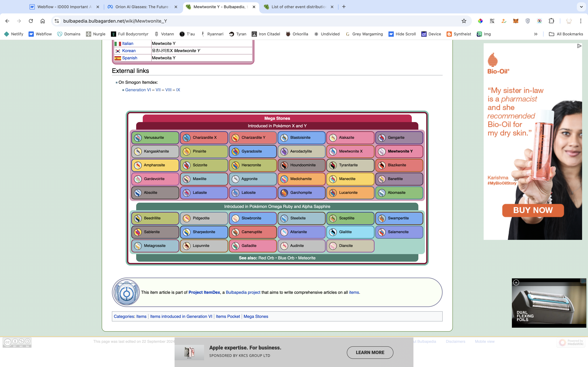Switch to List of other event distributions tab
Screen dimensions: 588x367
(x=298, y=7)
